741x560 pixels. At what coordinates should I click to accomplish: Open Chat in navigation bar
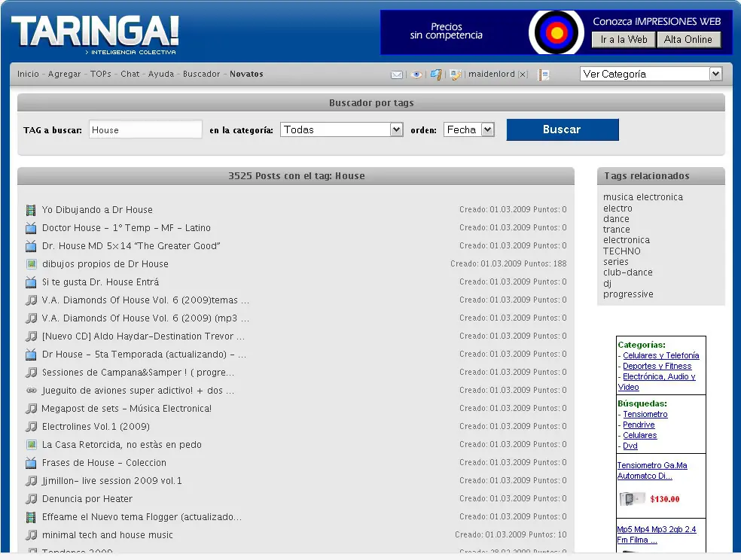(130, 74)
